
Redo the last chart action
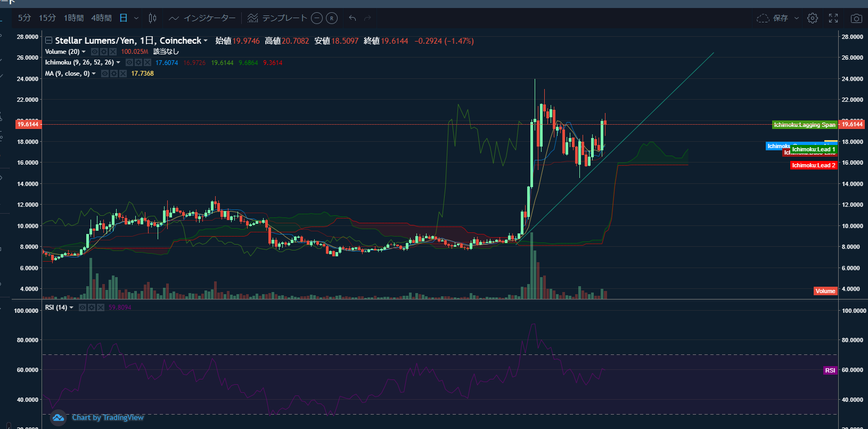(367, 18)
